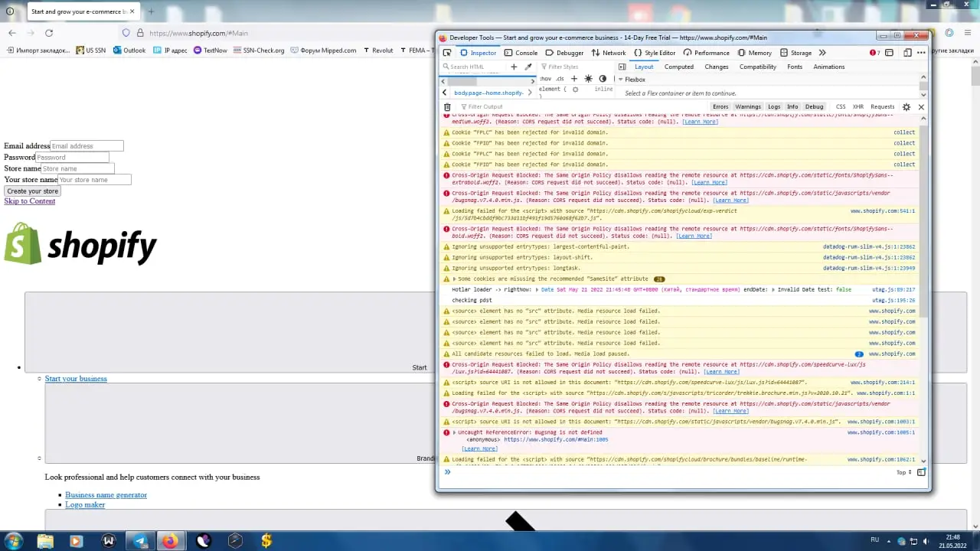Open console settings gear
The height and width of the screenshot is (551, 980).
click(x=906, y=107)
